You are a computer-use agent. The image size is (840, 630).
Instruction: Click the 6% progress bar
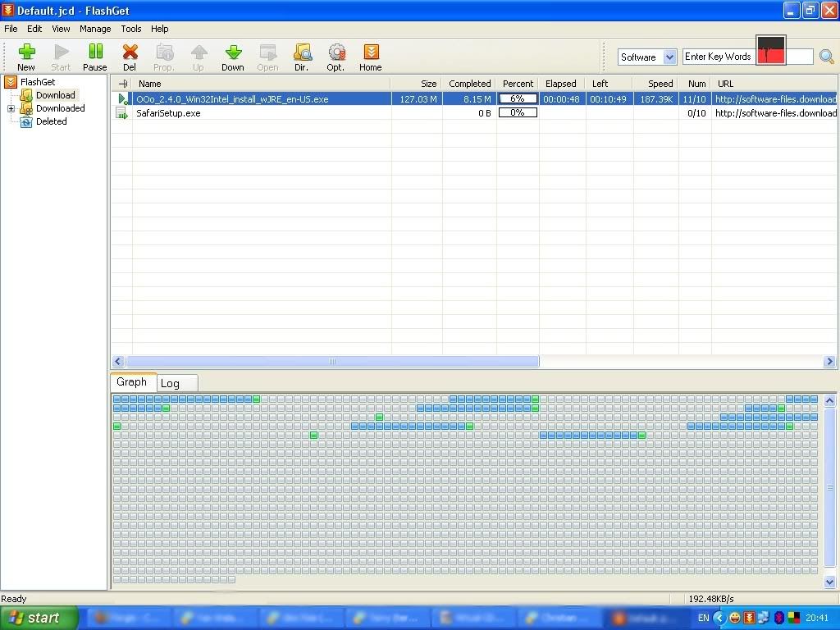click(x=518, y=99)
